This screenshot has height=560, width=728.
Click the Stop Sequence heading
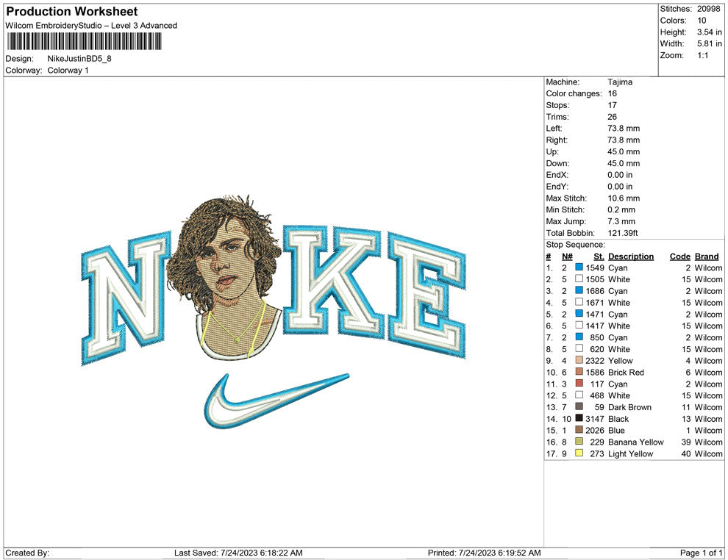pyautogui.click(x=575, y=245)
